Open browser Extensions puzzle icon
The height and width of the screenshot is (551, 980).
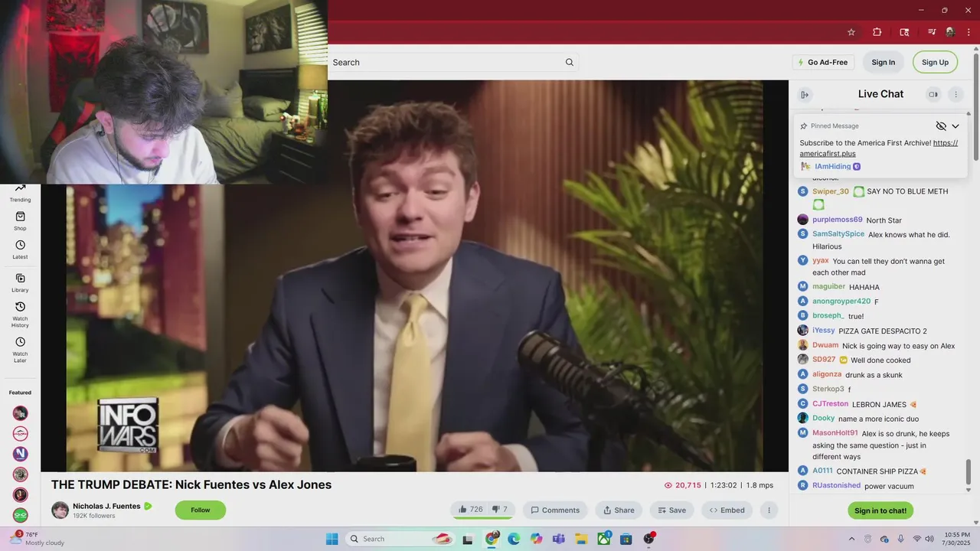pos(877,32)
